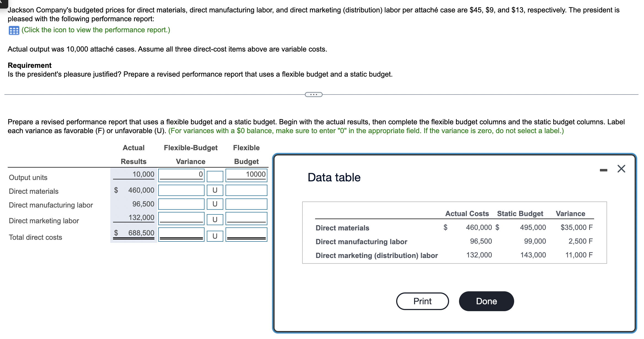
Task: Click Total direct costs flexible budget field
Action: (x=246, y=234)
